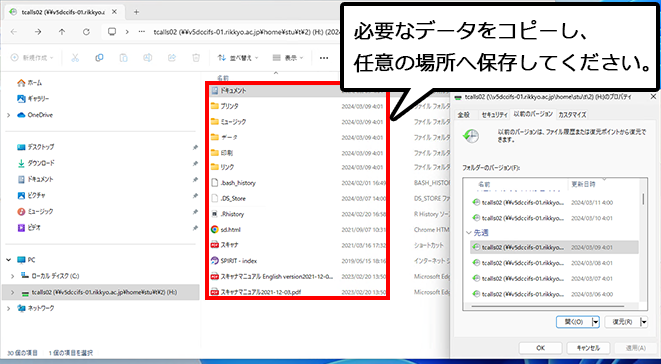The width and height of the screenshot is (661, 364).
Task: Go forward with the right arrow button
Action: click(38, 32)
